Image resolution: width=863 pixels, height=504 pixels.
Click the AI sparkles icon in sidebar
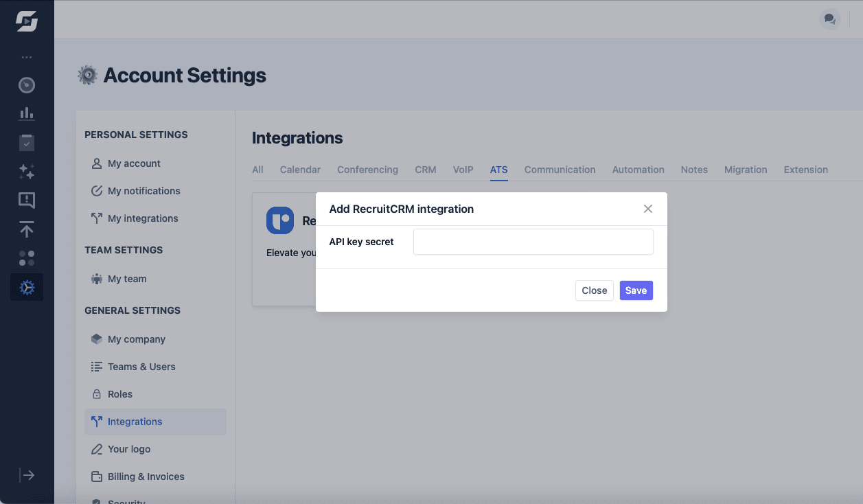[x=26, y=171]
